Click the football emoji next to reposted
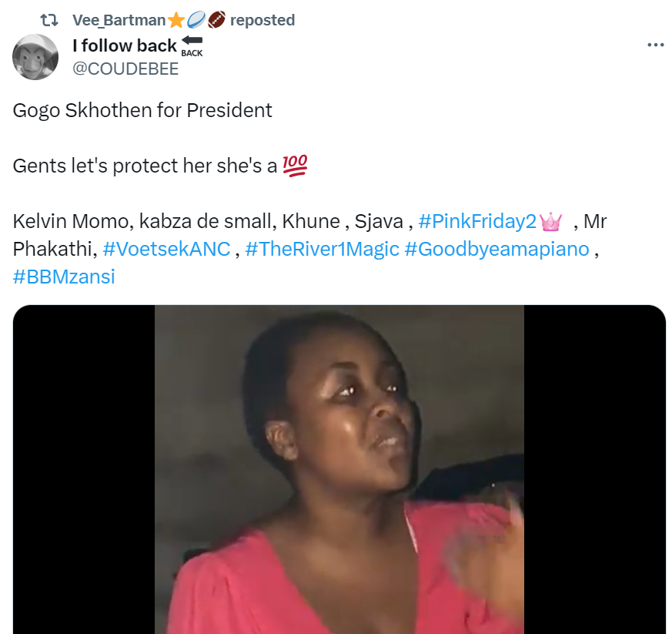Viewport: 672px width, 634px height. click(x=216, y=20)
